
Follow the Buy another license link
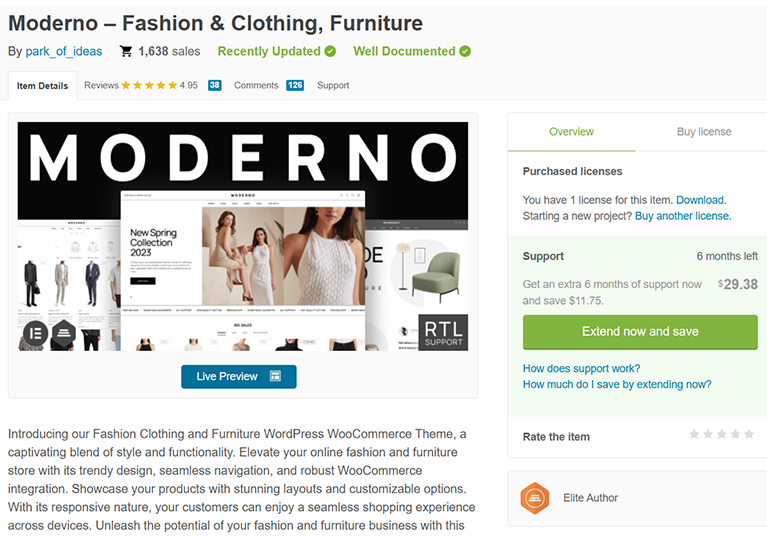682,216
